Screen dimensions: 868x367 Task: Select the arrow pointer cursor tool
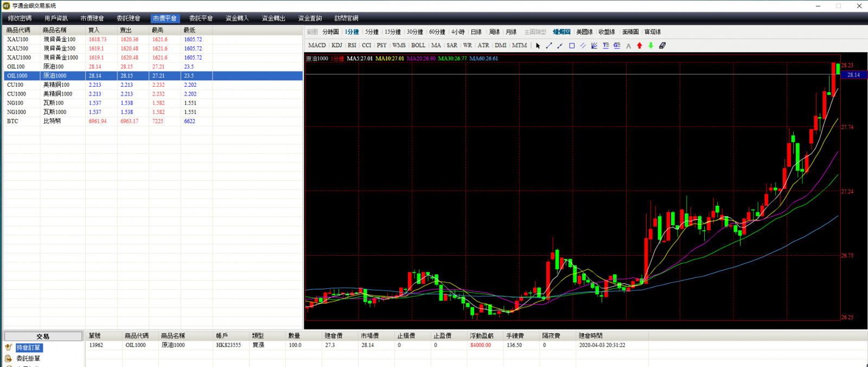click(x=538, y=46)
